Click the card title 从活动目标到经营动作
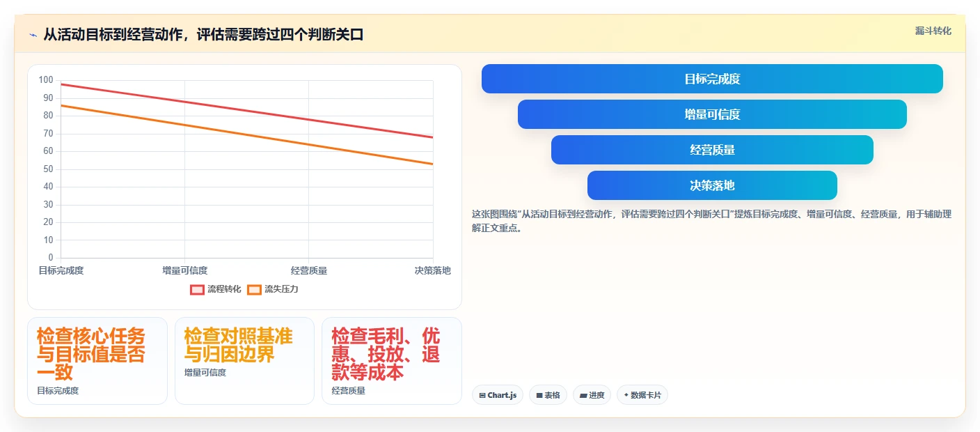 (203, 35)
